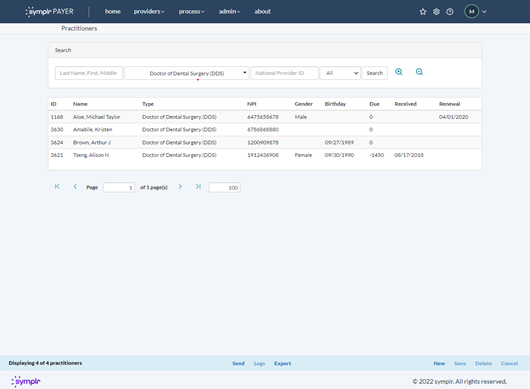Sort by the Birthday column header
530x389 pixels.
[335, 104]
